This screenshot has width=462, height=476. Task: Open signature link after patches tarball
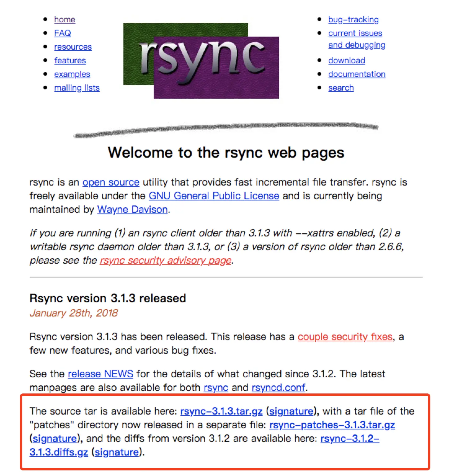tap(55, 438)
